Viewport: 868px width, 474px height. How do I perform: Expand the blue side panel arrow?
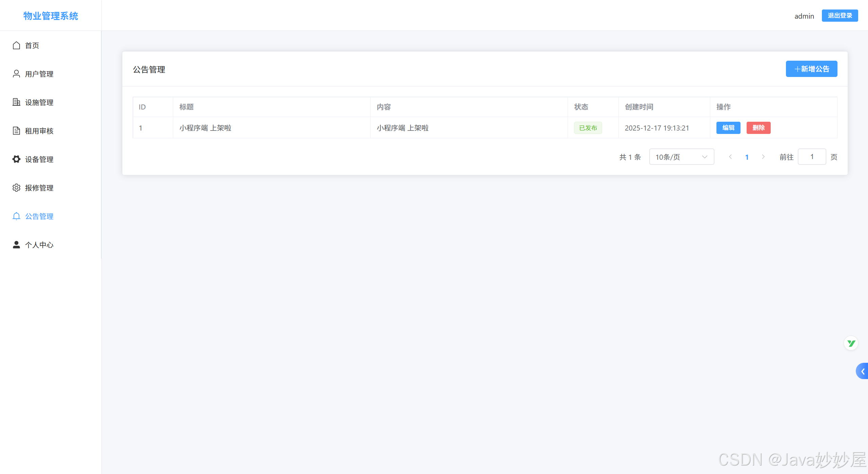click(862, 371)
